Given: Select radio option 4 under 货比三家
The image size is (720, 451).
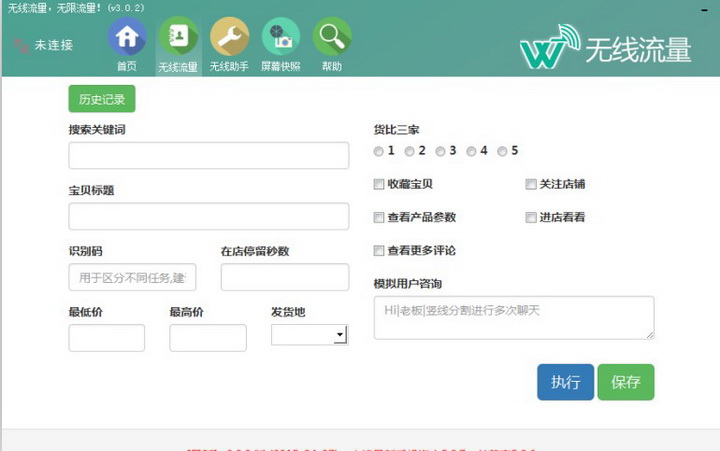Looking at the screenshot, I should tap(471, 151).
